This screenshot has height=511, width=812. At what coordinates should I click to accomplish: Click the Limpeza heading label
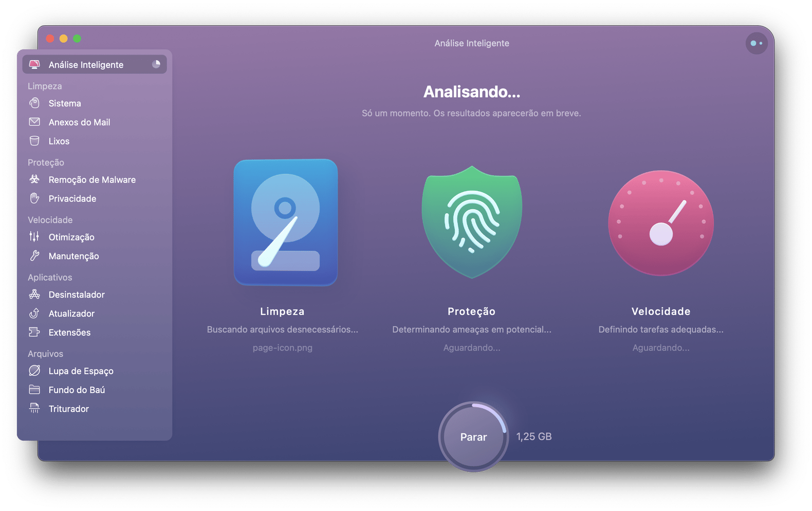pyautogui.click(x=282, y=311)
